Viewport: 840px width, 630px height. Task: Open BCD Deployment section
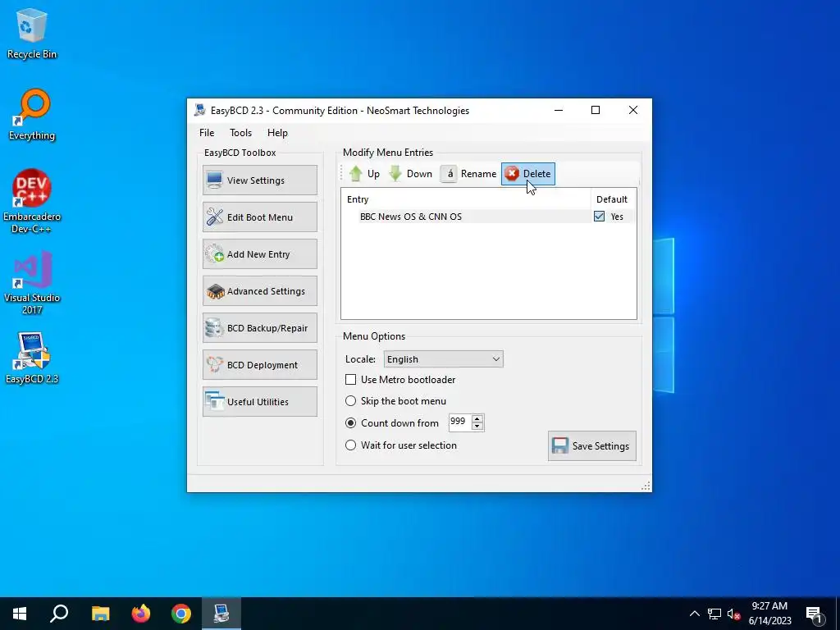[x=260, y=365]
